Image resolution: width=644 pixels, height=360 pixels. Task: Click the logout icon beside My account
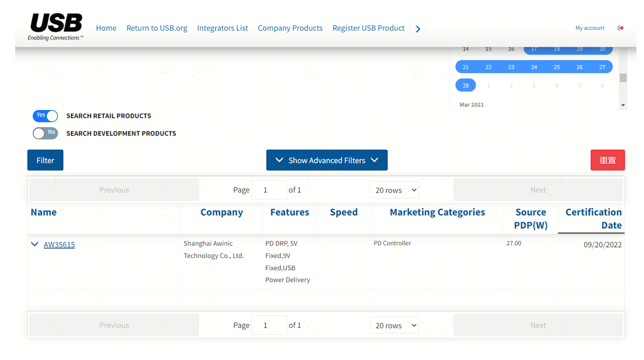tap(620, 28)
